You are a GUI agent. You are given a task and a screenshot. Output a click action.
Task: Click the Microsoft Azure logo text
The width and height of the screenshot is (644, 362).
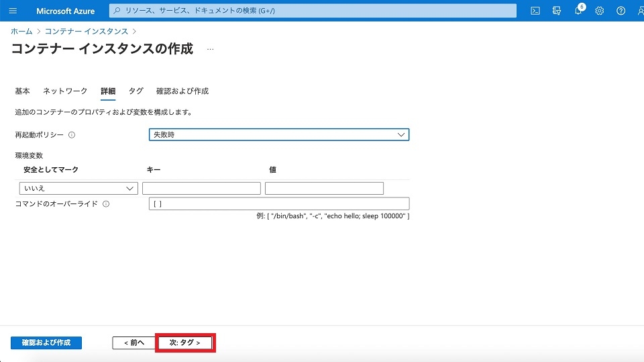65,11
